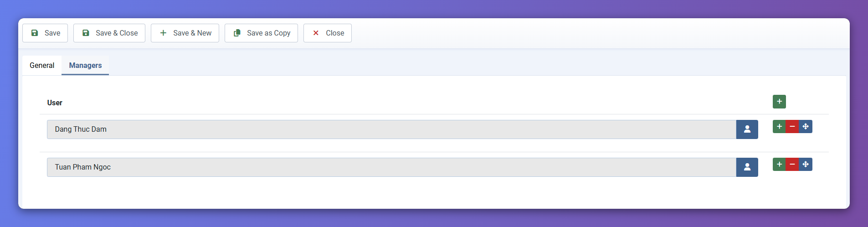Remove the Dang Thuc Dam row
Screen dimensions: 868x227
point(792,127)
